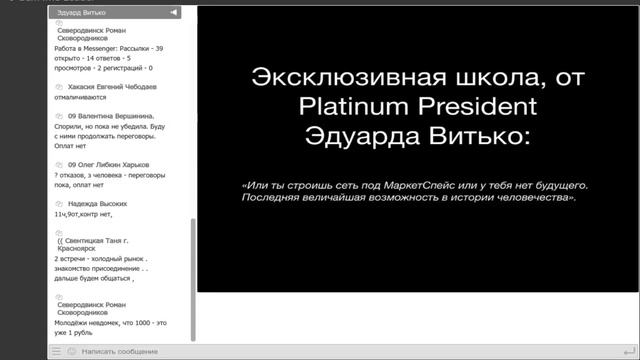The height and width of the screenshot is (360, 640).
Task: Click the message 11ч,9от,контр нет
Action: point(83,214)
